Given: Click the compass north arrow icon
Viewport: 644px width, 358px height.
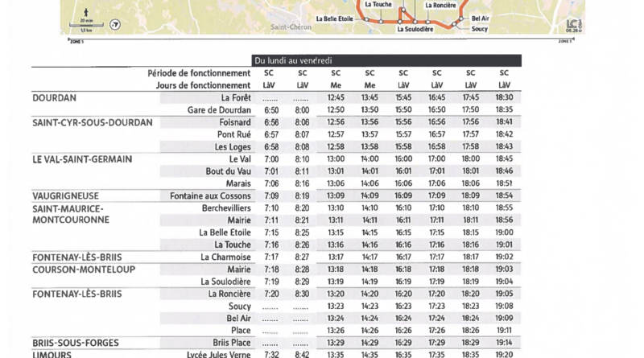Looking at the screenshot, I should [x=115, y=25].
